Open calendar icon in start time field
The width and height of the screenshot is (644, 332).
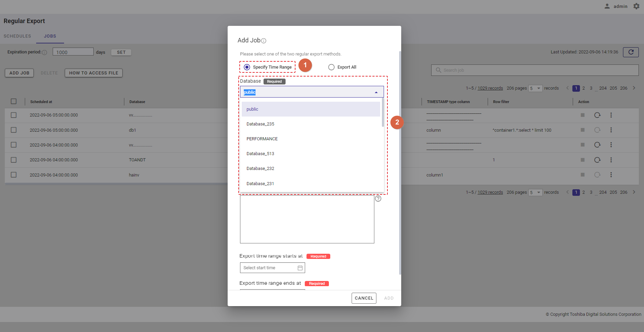(x=300, y=268)
